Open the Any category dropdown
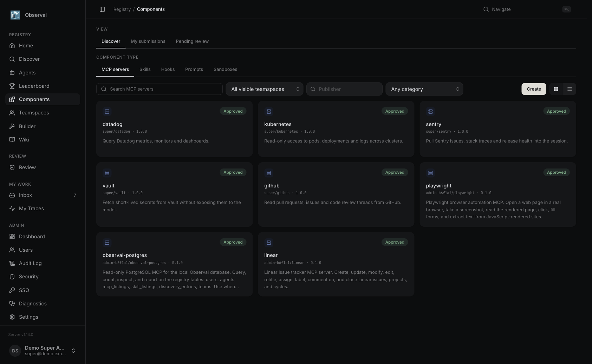 coord(424,89)
